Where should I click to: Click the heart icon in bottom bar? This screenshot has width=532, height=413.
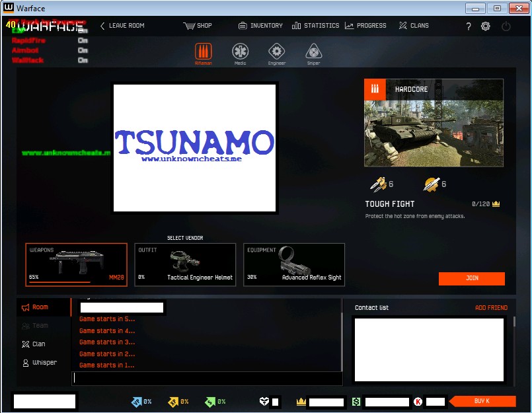[264, 402]
